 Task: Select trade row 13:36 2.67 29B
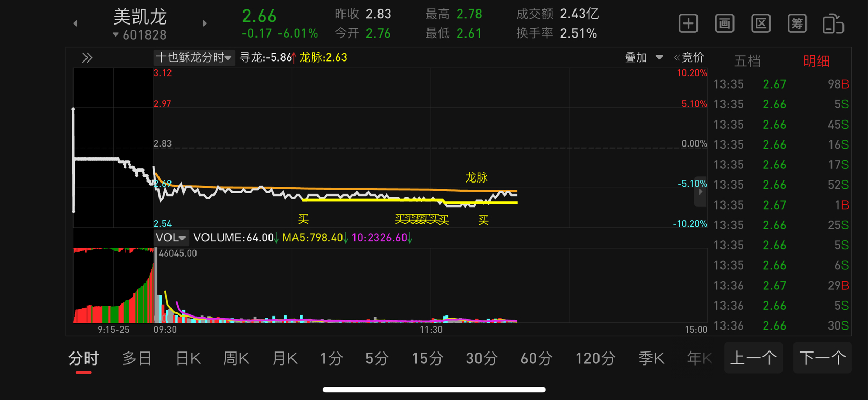tap(781, 286)
